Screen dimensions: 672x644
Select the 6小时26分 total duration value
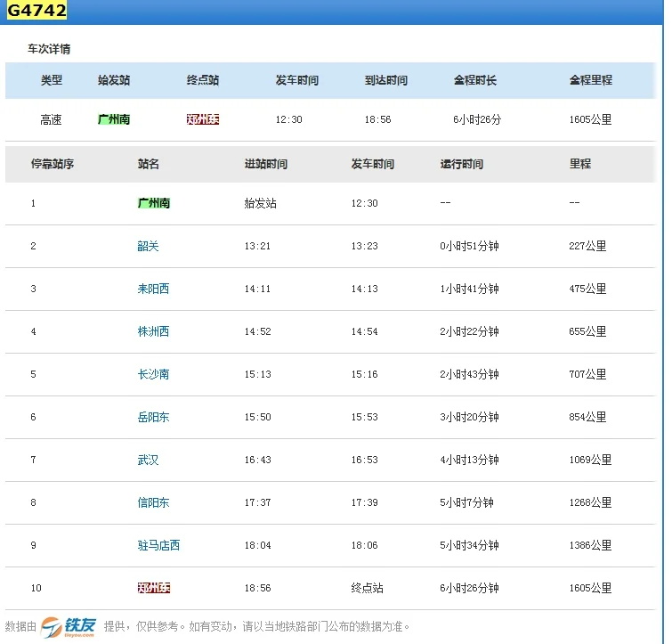pos(476,119)
